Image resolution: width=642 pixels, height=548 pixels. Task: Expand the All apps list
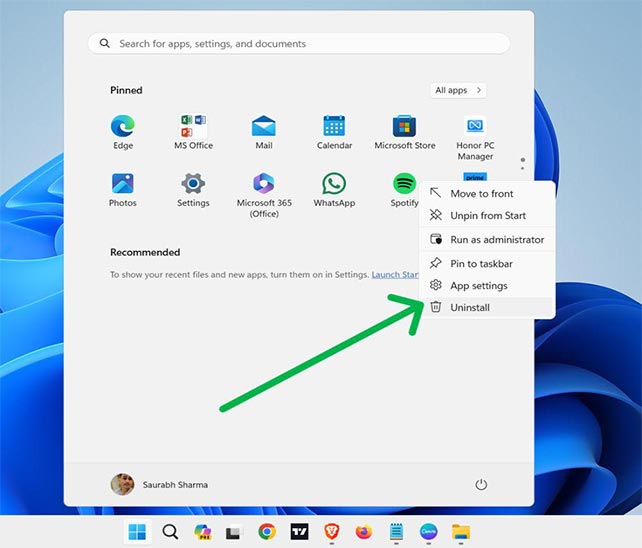pos(458,90)
